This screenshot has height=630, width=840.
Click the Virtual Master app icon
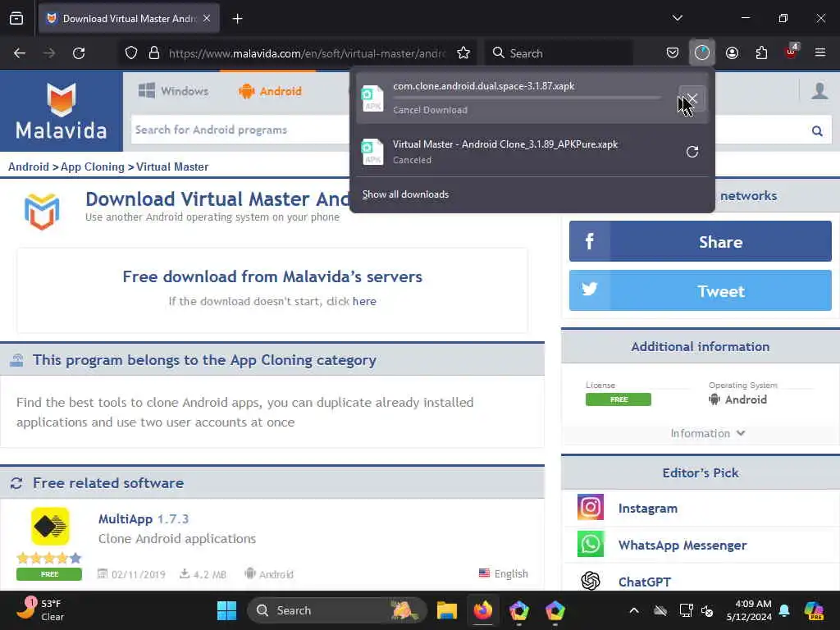[x=42, y=211]
